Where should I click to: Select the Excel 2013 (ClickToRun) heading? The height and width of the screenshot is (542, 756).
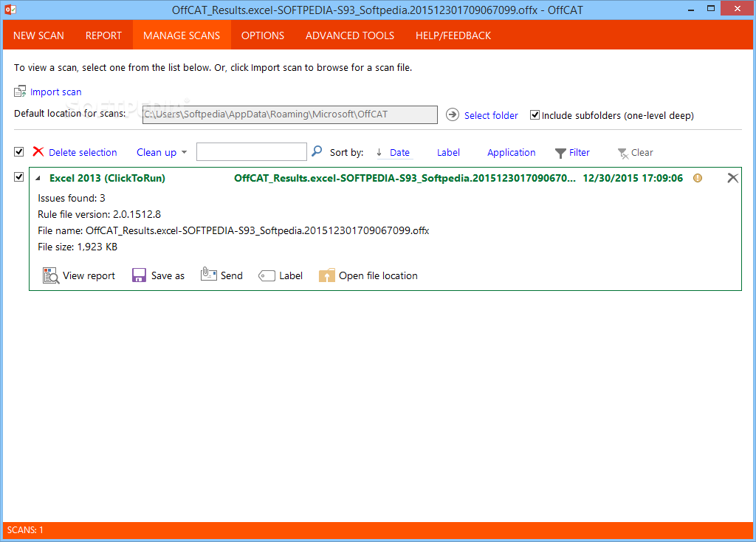coord(107,178)
